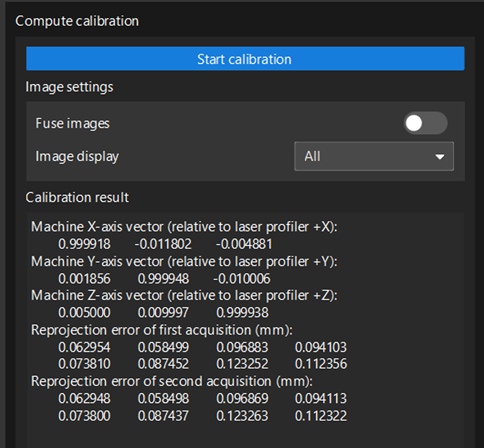This screenshot has height=448, width=484.
Task: Click the Image display label
Action: (x=77, y=156)
